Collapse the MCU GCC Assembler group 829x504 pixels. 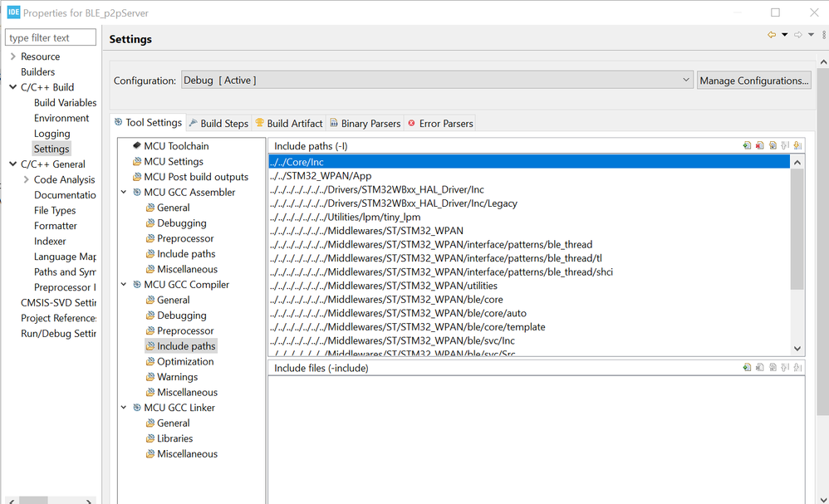click(124, 193)
